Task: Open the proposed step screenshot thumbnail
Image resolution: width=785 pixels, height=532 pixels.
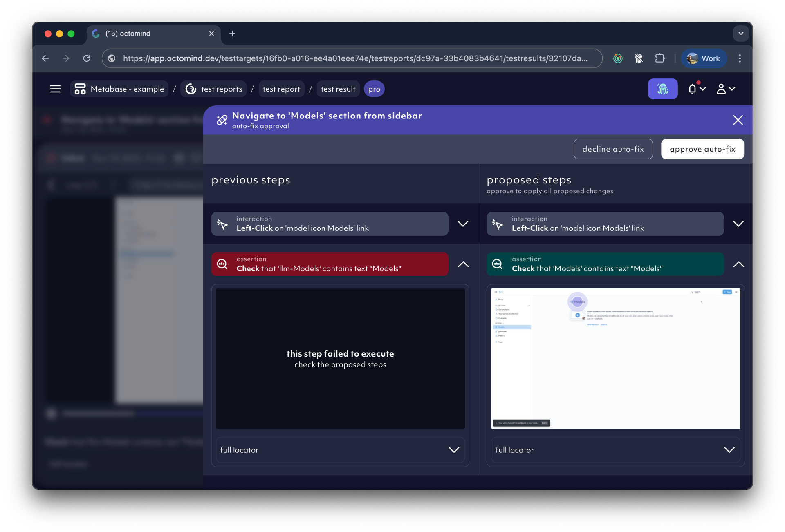Action: (x=615, y=358)
